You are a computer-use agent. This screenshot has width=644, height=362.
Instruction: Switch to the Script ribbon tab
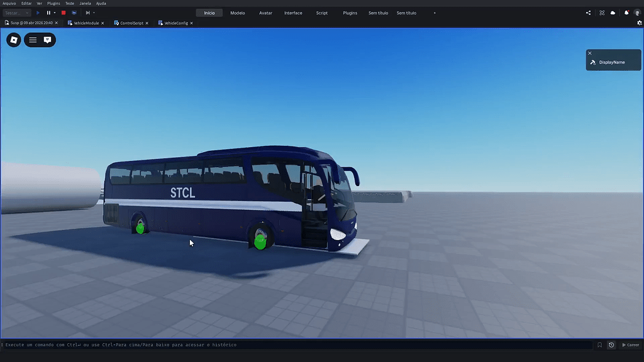321,13
